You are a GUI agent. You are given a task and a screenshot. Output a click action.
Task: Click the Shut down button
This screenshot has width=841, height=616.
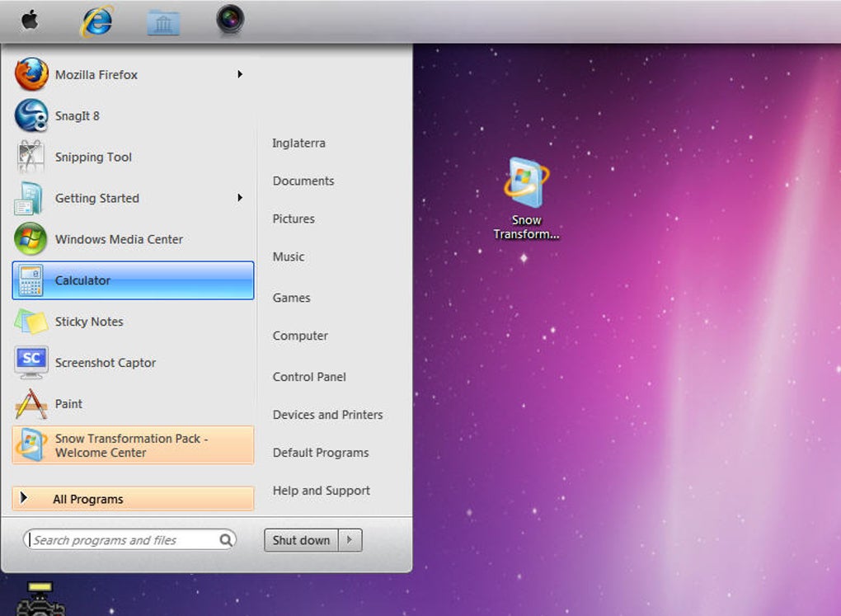click(301, 540)
